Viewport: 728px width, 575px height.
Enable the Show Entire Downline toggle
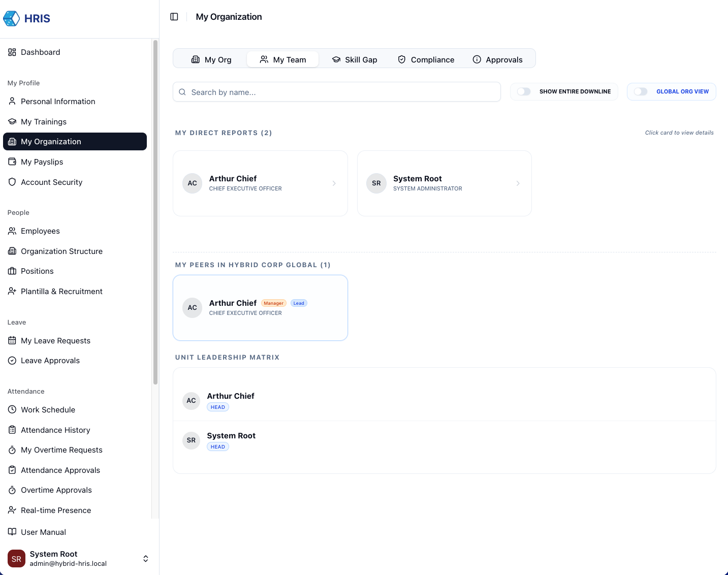click(x=524, y=92)
